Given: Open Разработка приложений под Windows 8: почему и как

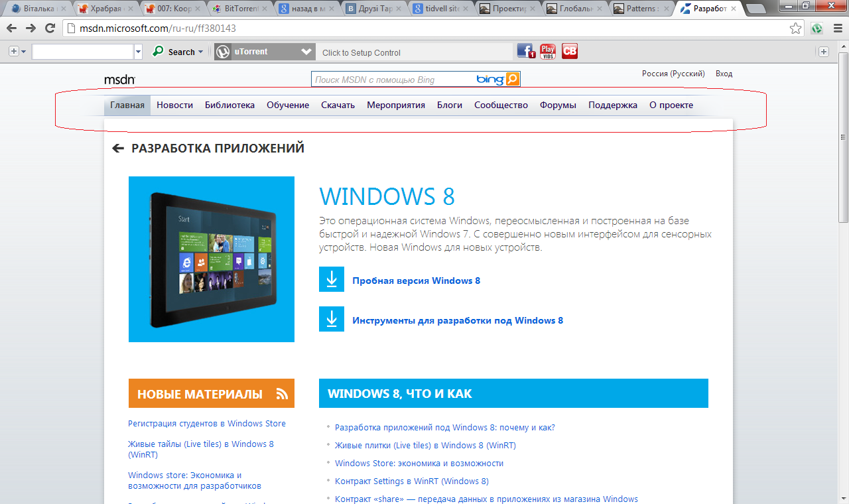Looking at the screenshot, I should [x=445, y=428].
